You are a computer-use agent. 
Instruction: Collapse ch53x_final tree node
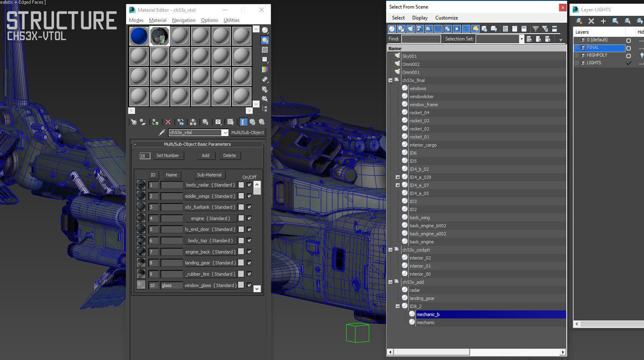(x=390, y=81)
